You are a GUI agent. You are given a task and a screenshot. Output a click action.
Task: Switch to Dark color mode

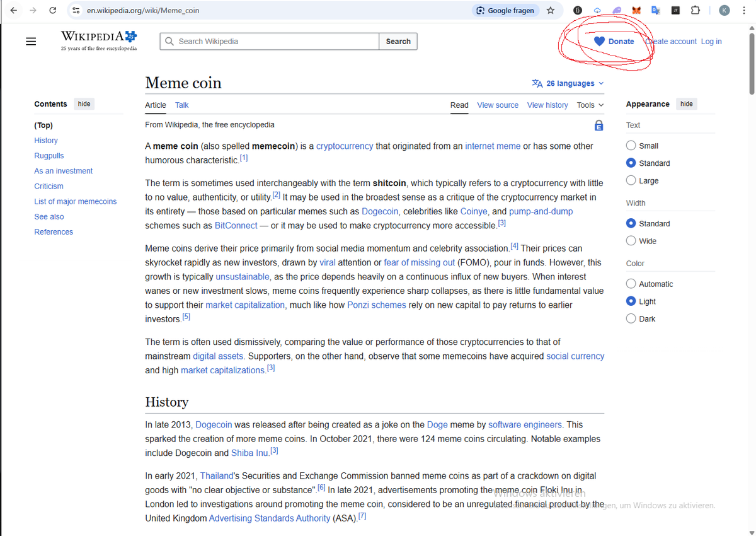pos(631,319)
